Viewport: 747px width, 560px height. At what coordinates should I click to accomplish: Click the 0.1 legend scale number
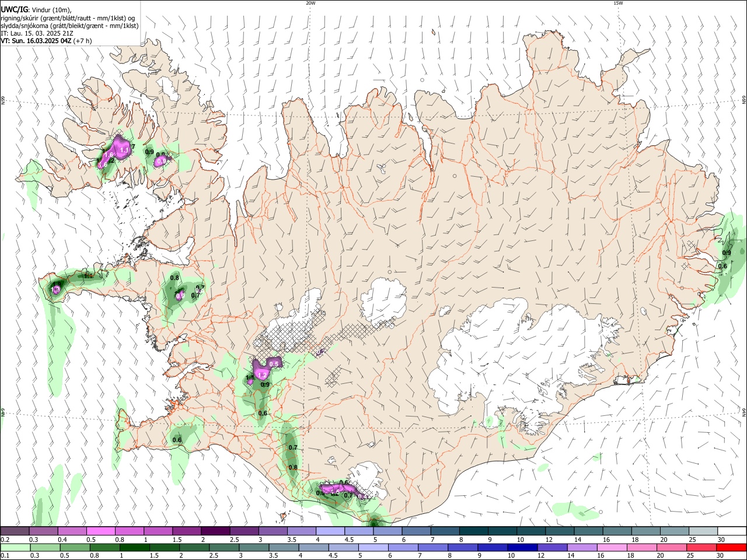coord(4,556)
